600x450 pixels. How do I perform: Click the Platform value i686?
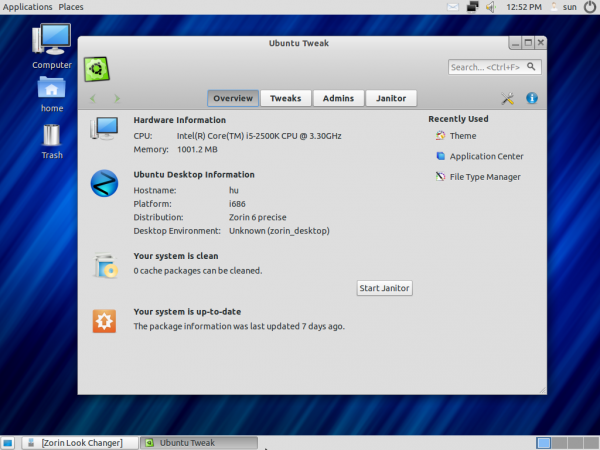pos(237,204)
